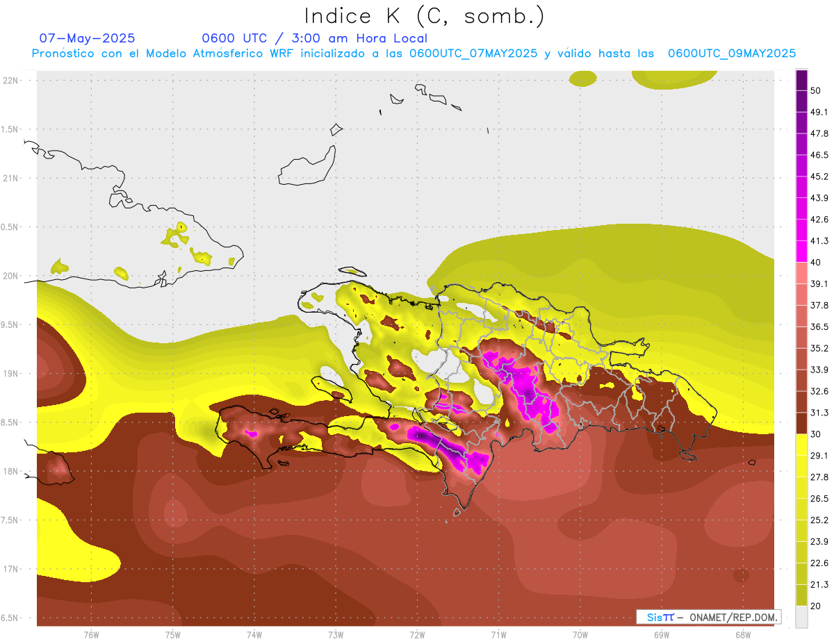Click the colorbar label "37.8"

[819, 305]
